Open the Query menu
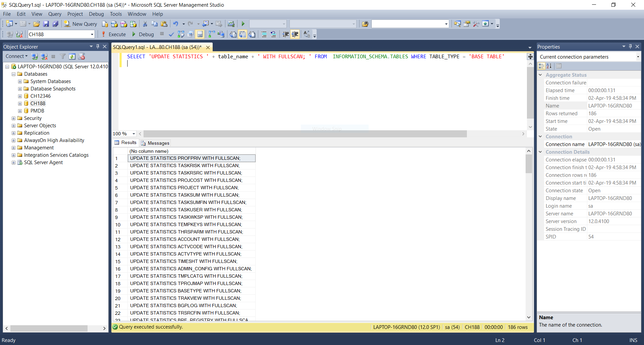Image resolution: width=644 pixels, height=345 pixels. (x=54, y=14)
